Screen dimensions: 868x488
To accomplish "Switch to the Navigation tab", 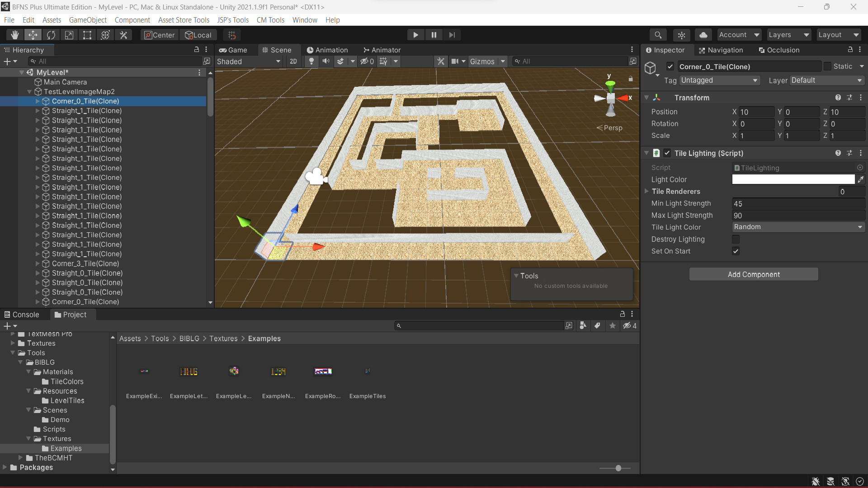I will click(724, 50).
